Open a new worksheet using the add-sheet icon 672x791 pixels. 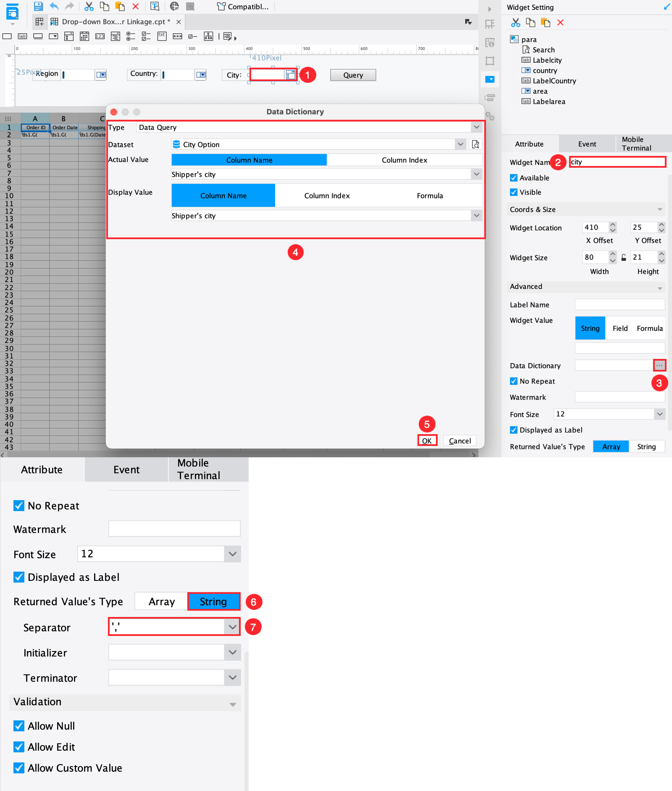39,21
